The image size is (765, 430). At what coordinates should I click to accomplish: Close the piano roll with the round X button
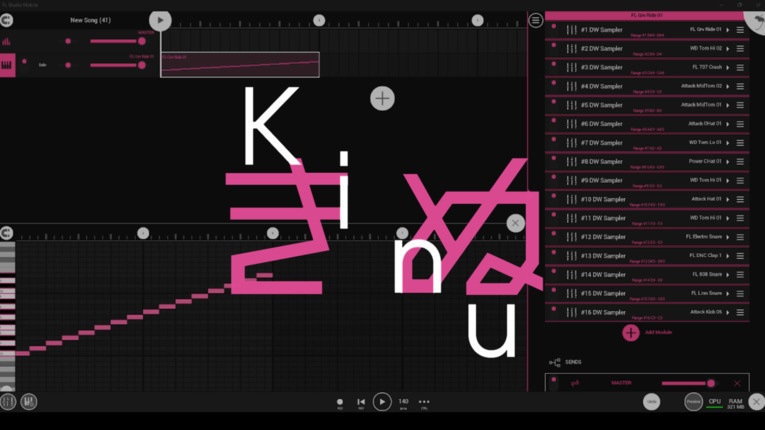pos(515,223)
